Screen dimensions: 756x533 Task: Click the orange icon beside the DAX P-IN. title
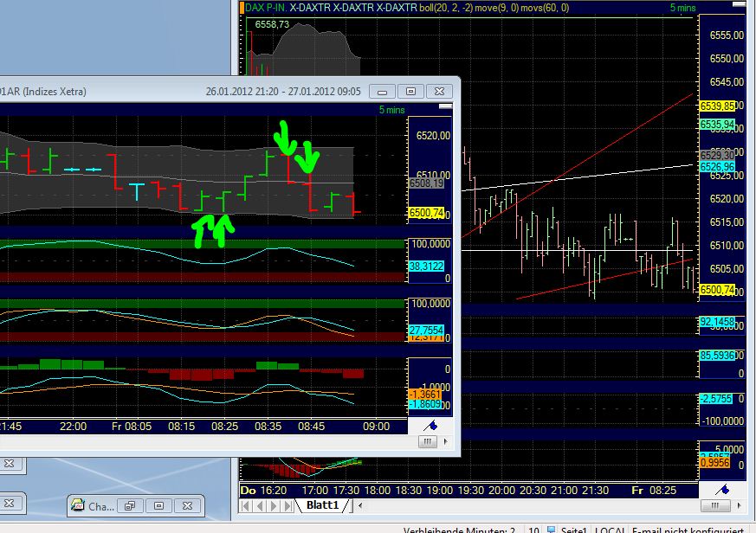click(242, 8)
